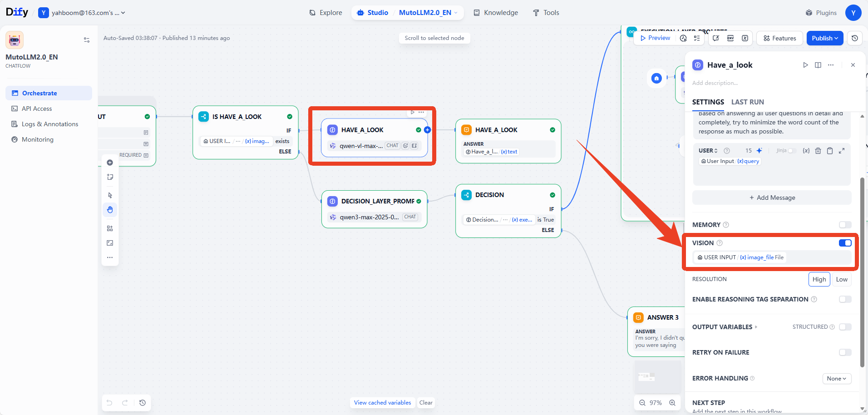Click View cached variables

click(382, 403)
